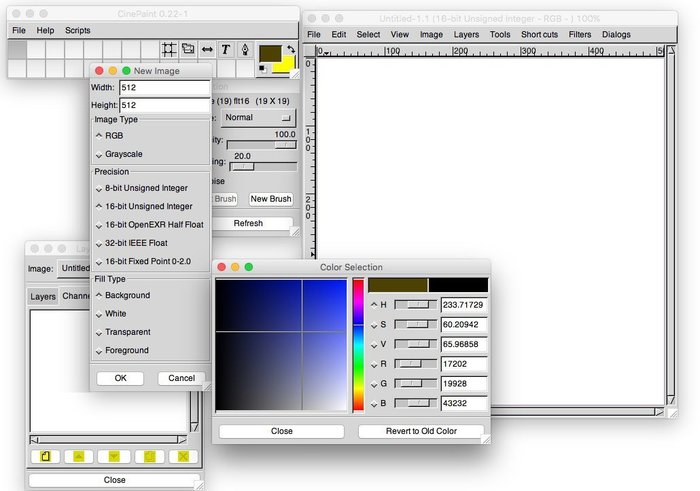The image size is (700, 491).
Task: Click the new layer button in Layers dialog
Action: (45, 456)
